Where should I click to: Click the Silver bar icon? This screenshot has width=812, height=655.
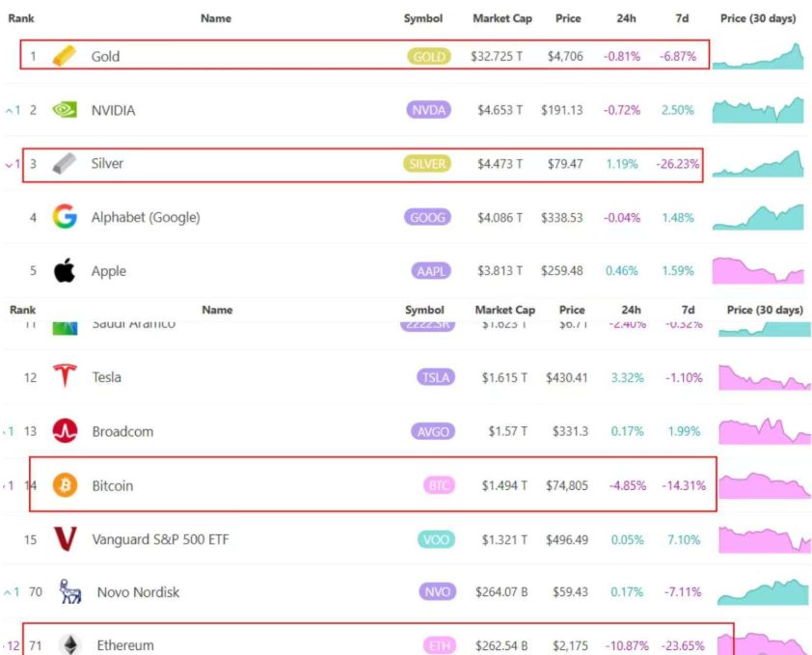(x=65, y=163)
